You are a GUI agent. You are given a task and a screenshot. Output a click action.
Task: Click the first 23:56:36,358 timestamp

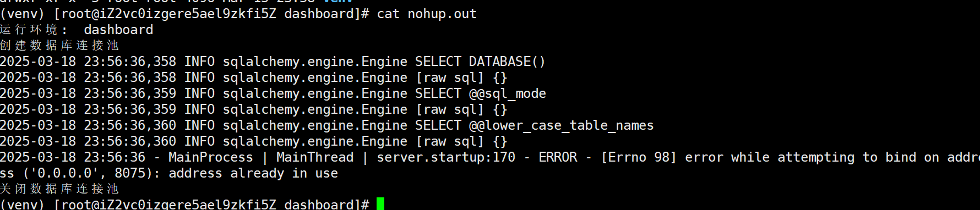coord(130,62)
